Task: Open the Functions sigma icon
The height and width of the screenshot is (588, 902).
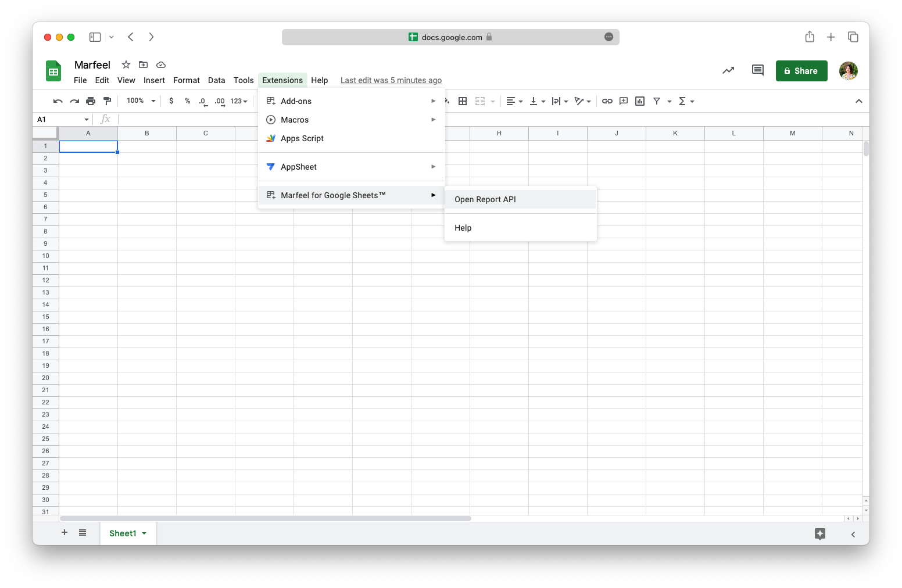Action: pos(683,101)
